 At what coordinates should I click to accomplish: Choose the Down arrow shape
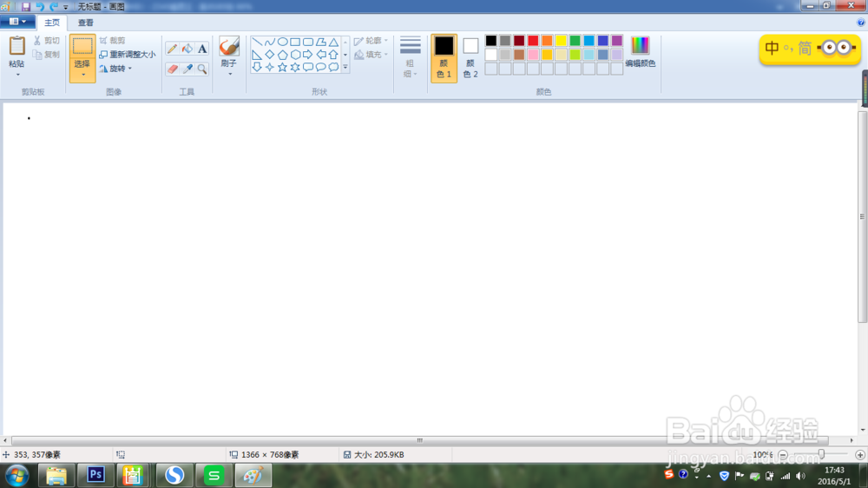257,67
